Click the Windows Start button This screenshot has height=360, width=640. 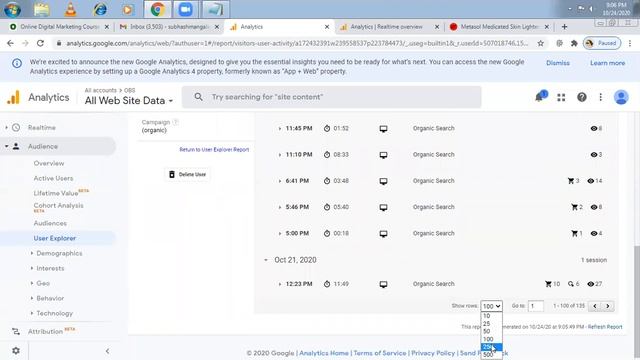click(x=12, y=9)
